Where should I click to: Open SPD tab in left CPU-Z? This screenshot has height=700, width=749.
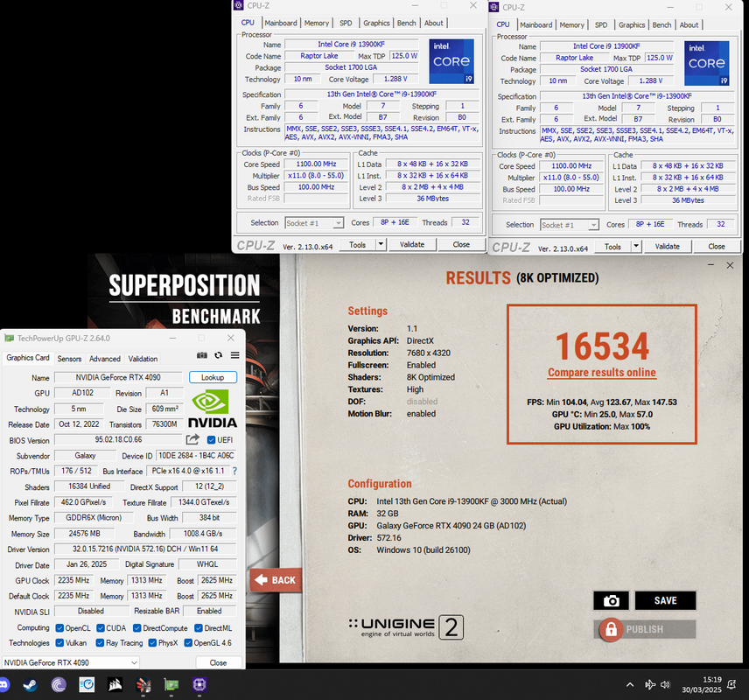[x=346, y=23]
